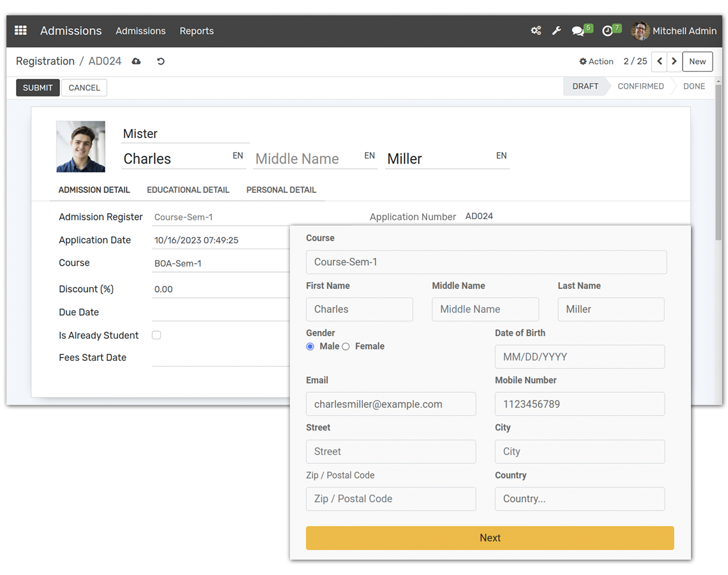This screenshot has height=575, width=728.
Task: Click the discard changes undo icon
Action: (x=160, y=61)
